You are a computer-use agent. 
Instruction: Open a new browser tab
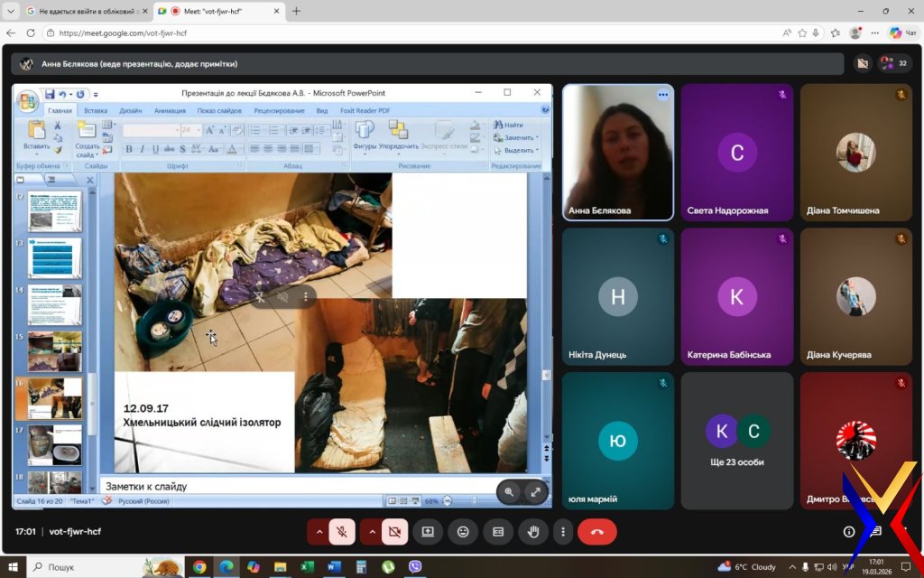pos(296,11)
